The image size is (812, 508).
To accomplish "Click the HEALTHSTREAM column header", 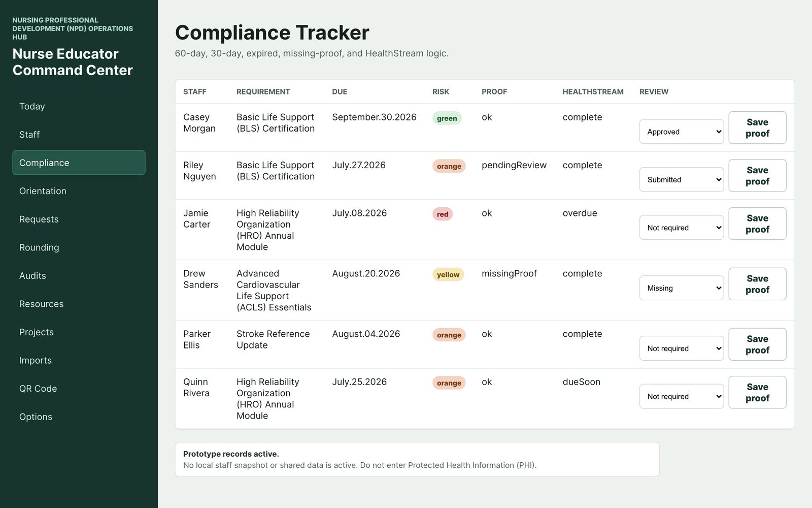I will point(593,91).
